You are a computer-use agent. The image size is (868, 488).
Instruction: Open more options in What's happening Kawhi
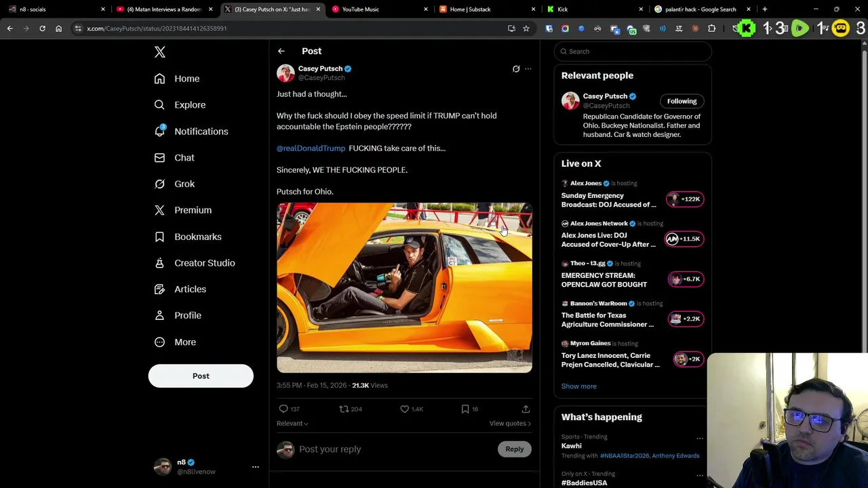[700, 439]
